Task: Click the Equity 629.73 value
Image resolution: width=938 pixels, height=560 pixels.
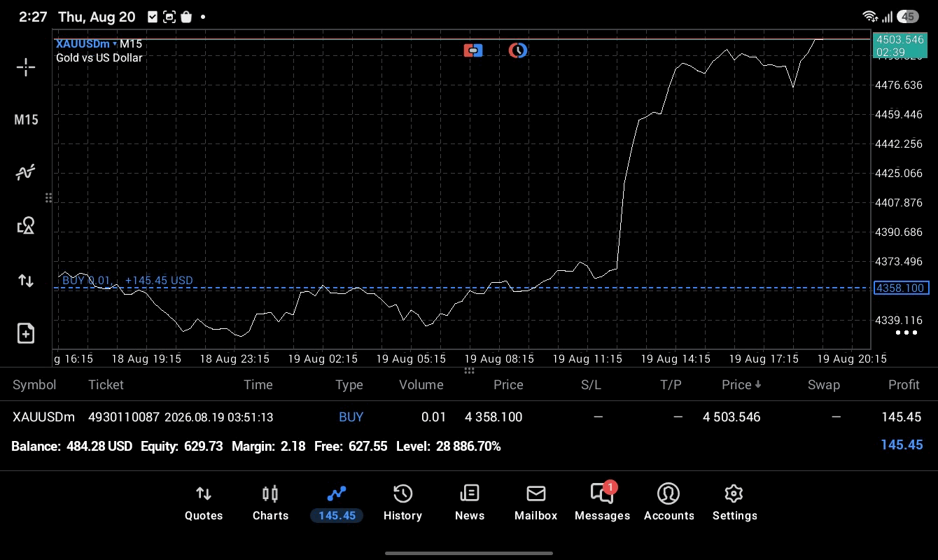Action: 203,447
